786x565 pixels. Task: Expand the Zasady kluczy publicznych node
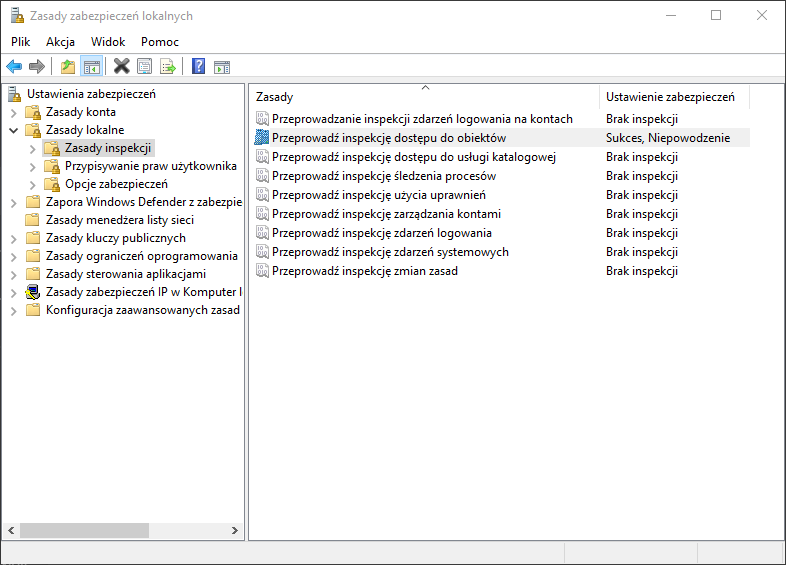pos(14,238)
